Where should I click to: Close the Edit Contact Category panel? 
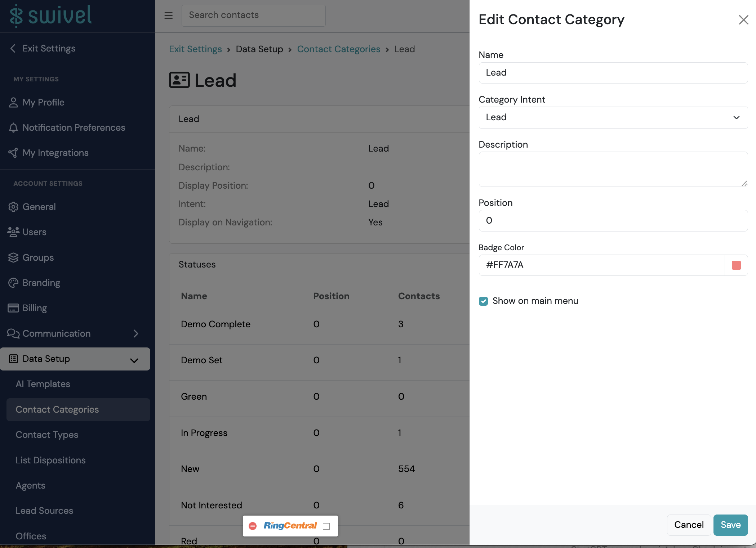point(743,20)
